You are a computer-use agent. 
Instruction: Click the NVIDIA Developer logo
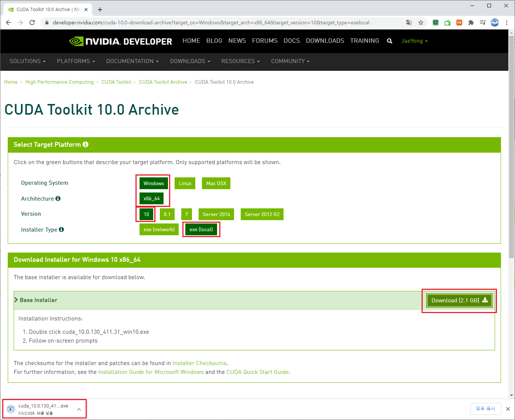point(120,41)
